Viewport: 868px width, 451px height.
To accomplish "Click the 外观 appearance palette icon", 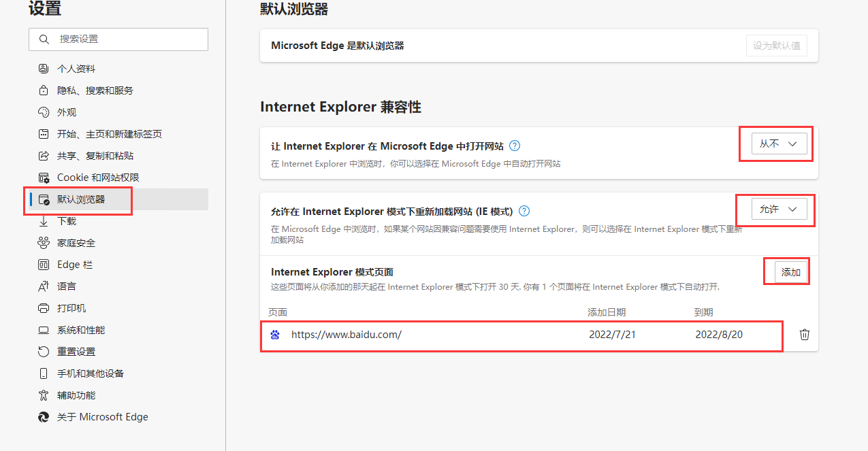I will [x=44, y=112].
